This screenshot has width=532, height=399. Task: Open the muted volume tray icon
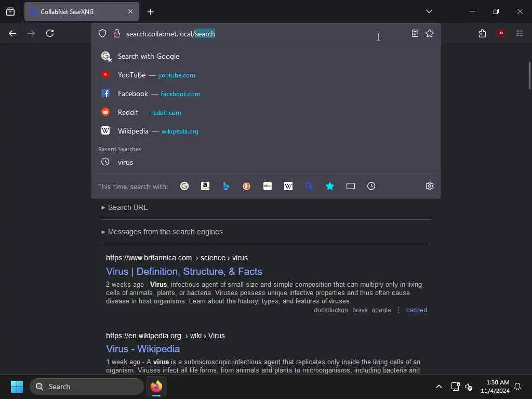469,387
